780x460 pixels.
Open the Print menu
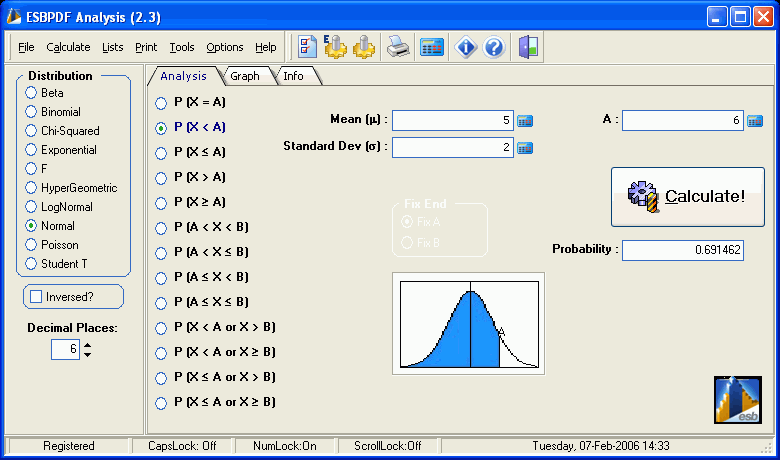[146, 47]
